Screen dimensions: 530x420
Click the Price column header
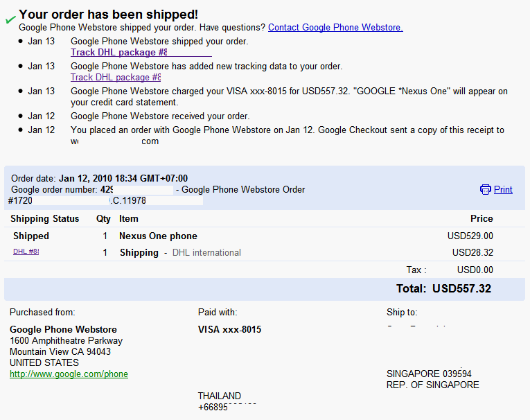click(482, 219)
